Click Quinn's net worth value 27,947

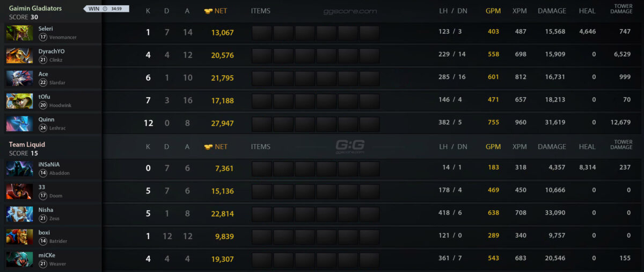coord(222,123)
